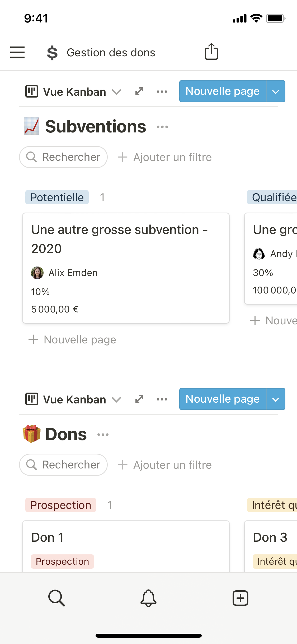
Task: Tap the Rechercher field in Dons
Action: tap(63, 465)
